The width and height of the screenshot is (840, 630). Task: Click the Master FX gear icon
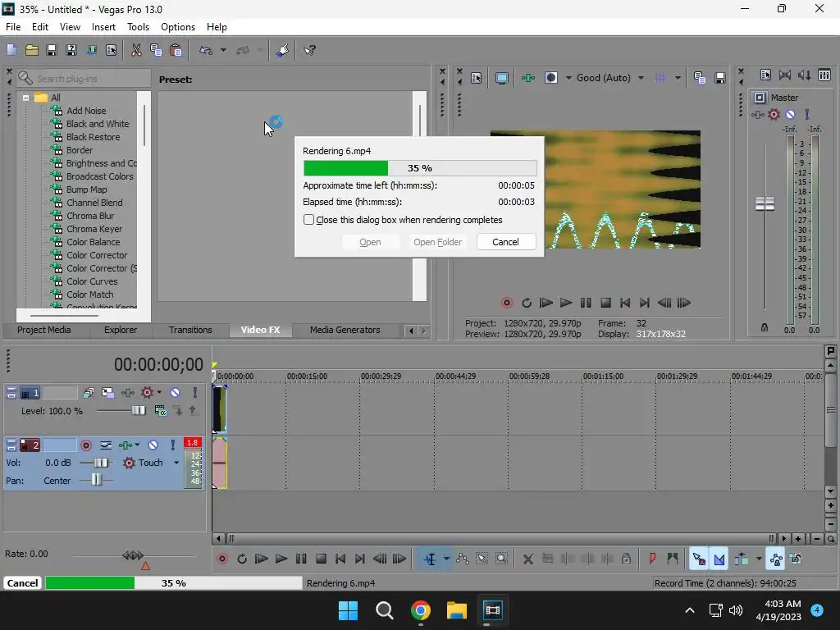click(x=774, y=114)
